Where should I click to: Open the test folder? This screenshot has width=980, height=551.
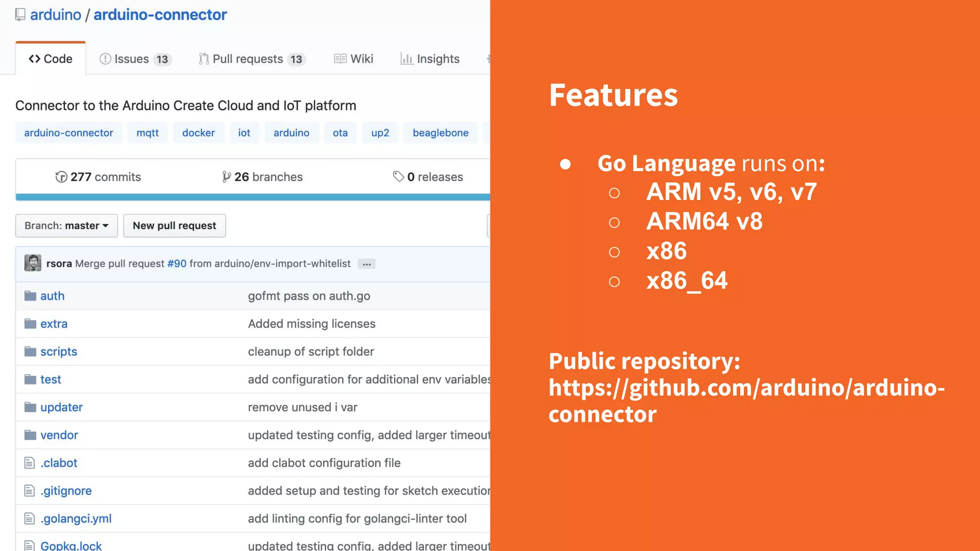(x=50, y=379)
